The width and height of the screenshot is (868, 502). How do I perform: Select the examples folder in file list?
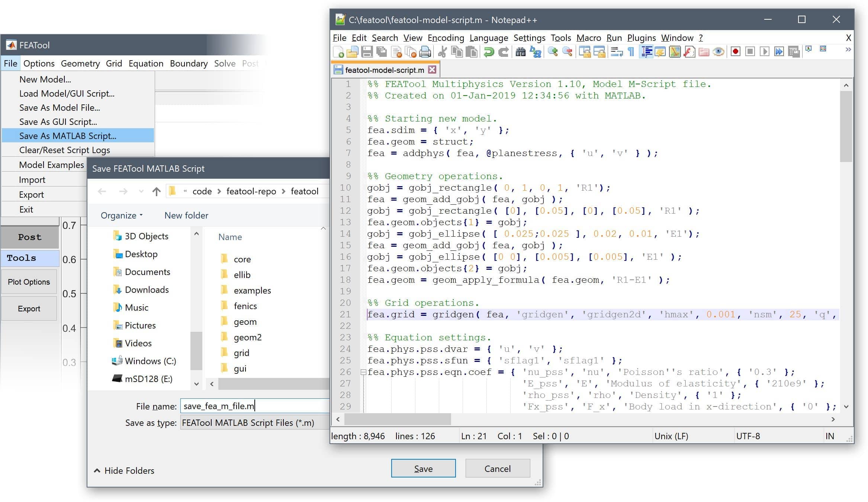tap(252, 290)
